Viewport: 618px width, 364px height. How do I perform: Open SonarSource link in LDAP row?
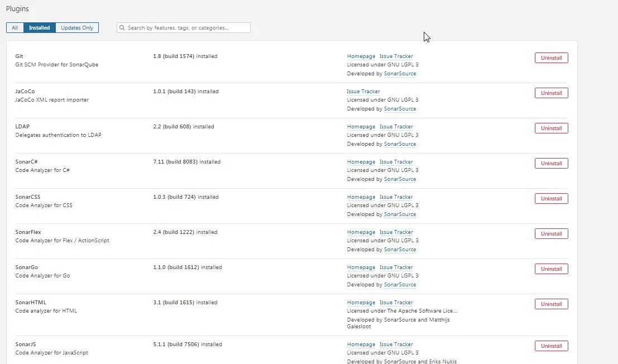pyautogui.click(x=400, y=144)
